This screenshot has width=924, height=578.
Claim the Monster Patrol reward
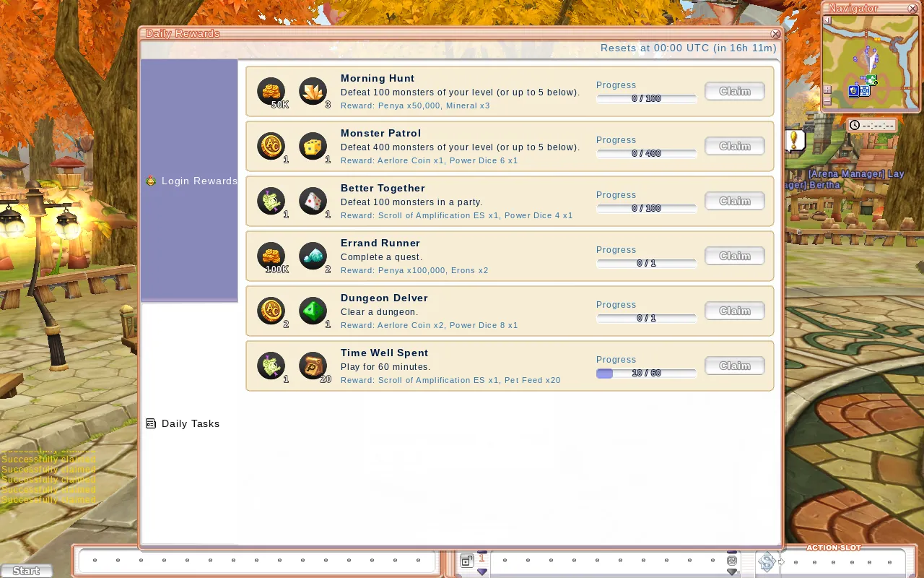(x=735, y=147)
